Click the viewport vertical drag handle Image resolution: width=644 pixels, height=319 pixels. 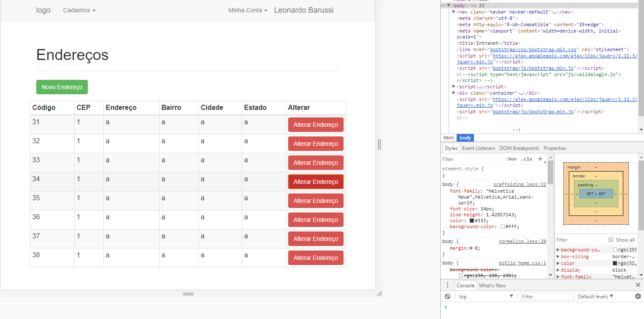[x=379, y=145]
